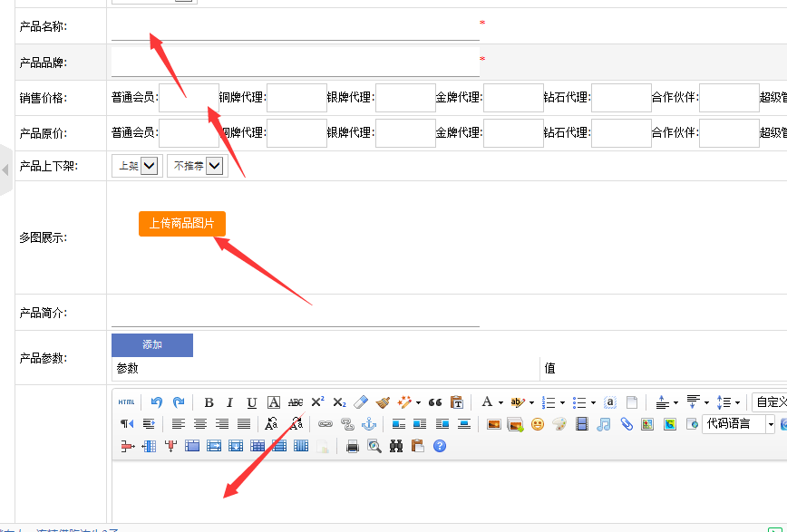Select the format painter brush icon

383,402
